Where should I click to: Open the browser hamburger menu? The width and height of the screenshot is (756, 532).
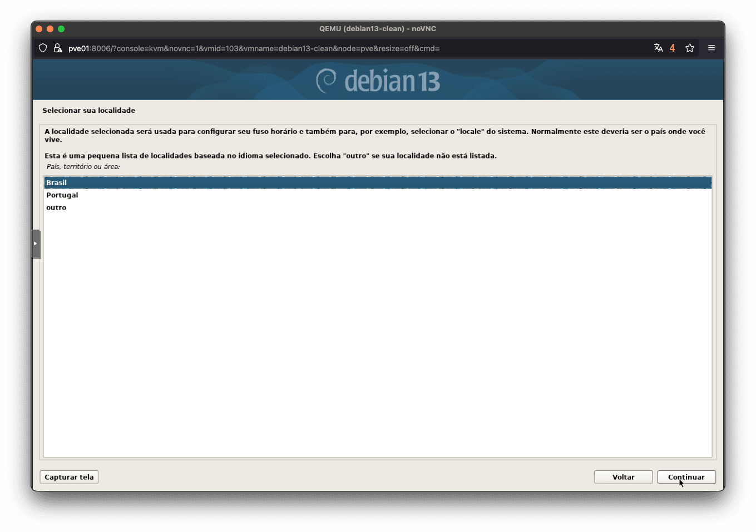(711, 48)
